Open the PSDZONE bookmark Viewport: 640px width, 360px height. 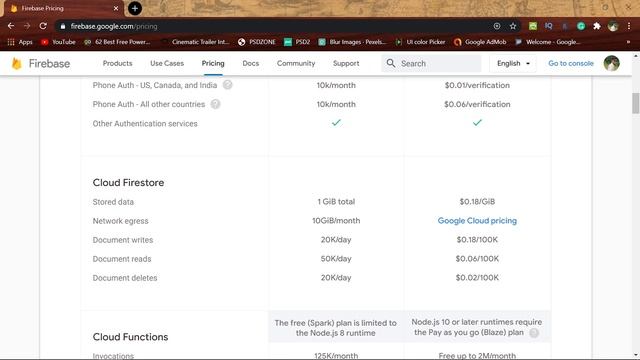click(257, 42)
